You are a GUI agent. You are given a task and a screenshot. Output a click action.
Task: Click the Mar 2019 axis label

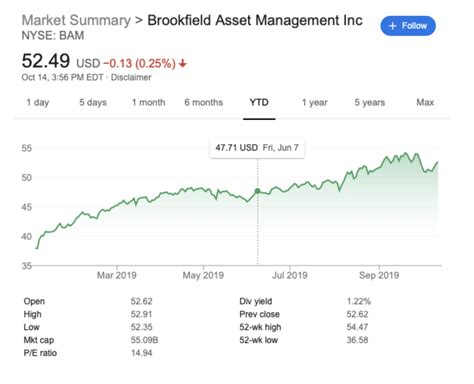tap(117, 275)
